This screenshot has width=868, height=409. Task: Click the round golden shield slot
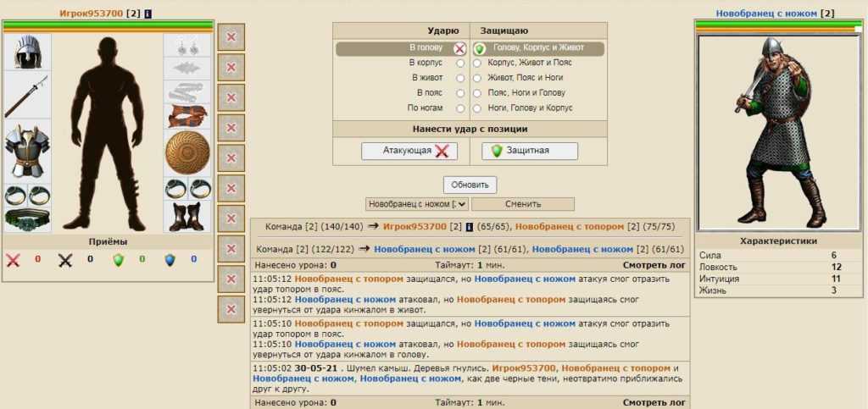coord(186,152)
